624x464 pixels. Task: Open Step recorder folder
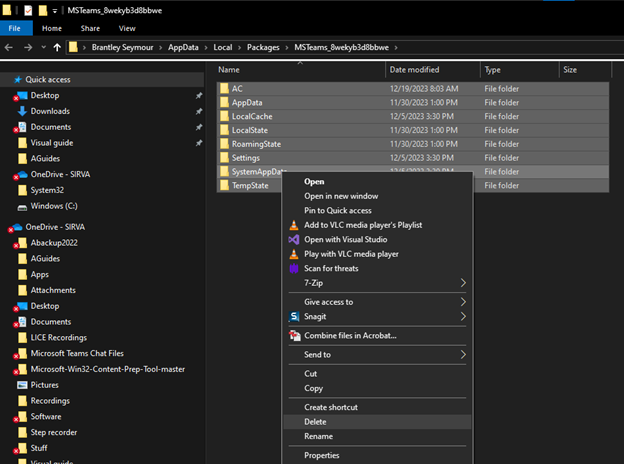pyautogui.click(x=54, y=432)
